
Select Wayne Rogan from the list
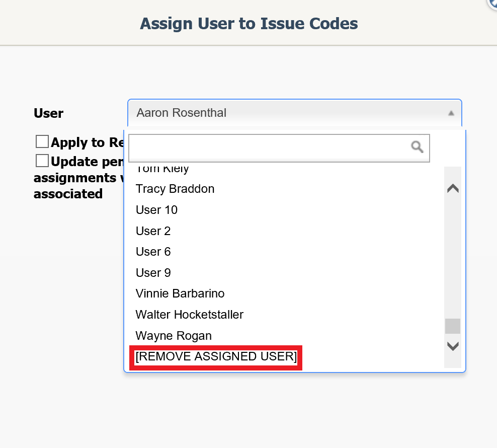[173, 336]
